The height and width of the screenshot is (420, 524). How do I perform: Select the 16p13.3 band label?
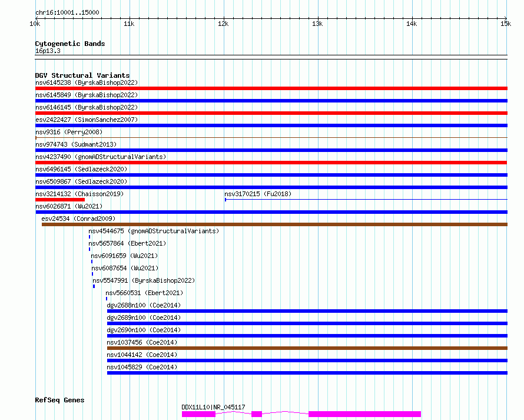pos(48,51)
